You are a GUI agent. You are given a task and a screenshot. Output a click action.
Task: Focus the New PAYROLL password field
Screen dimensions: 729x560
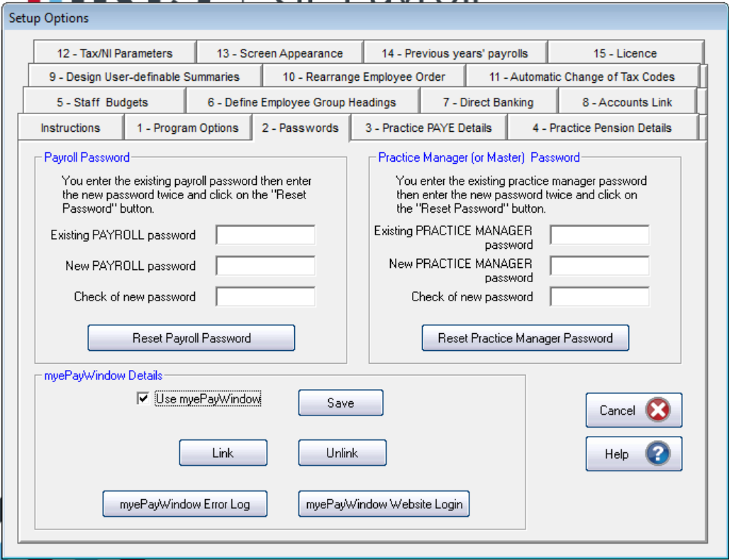(265, 266)
